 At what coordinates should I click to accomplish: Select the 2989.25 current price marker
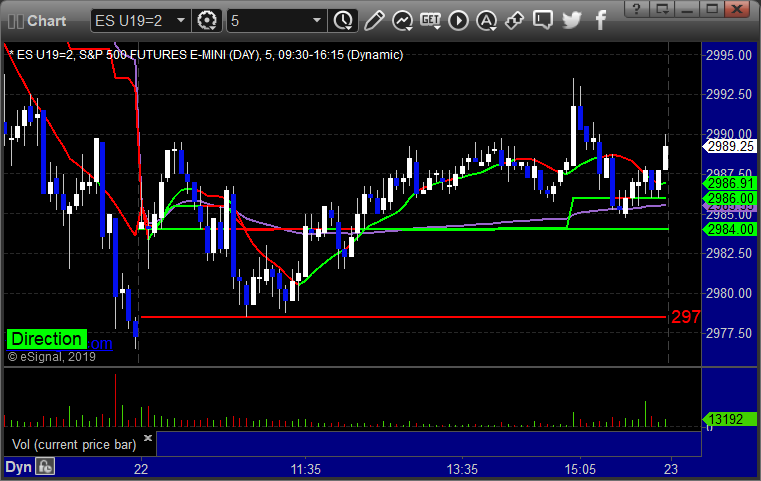coord(729,146)
